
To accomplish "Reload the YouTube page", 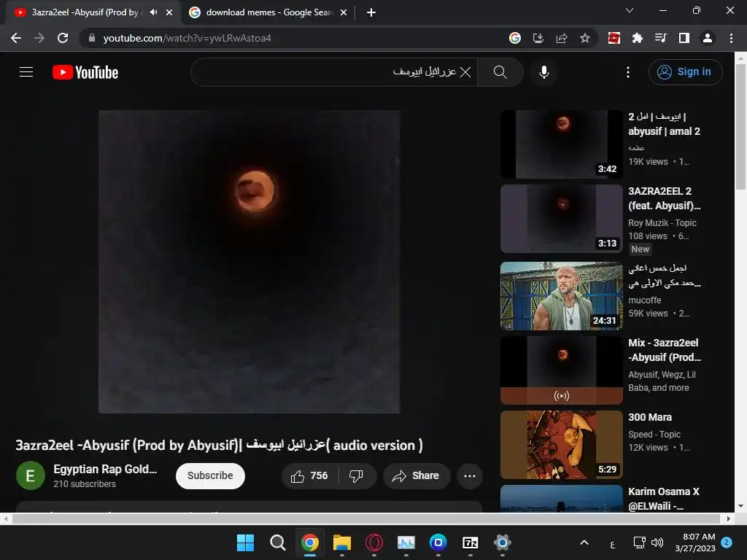I will [63, 38].
